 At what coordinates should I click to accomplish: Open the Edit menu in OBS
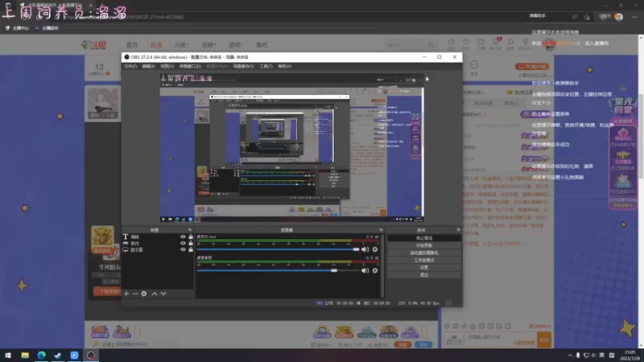point(148,66)
